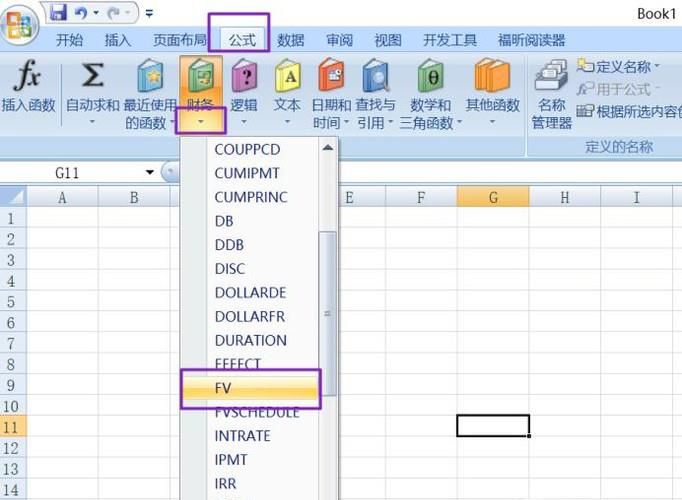Click the Select All corner button
This screenshot has height=500, width=682.
coord(13,197)
